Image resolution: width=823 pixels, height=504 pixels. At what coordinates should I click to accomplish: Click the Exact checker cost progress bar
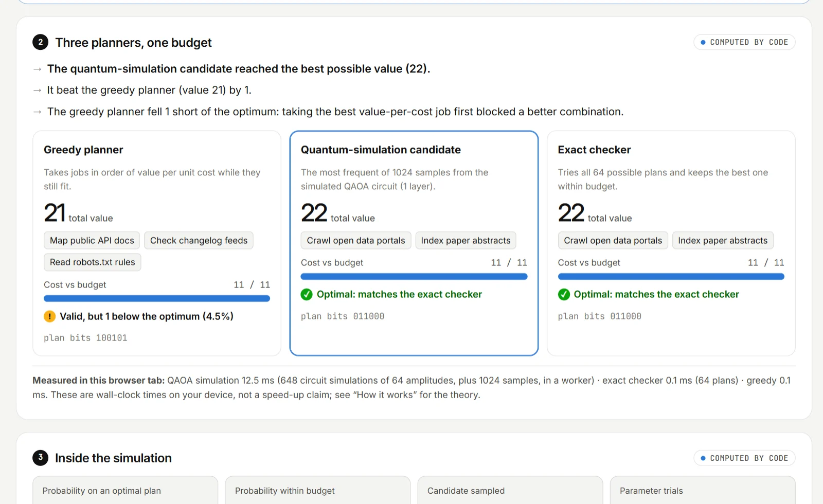pos(671,277)
